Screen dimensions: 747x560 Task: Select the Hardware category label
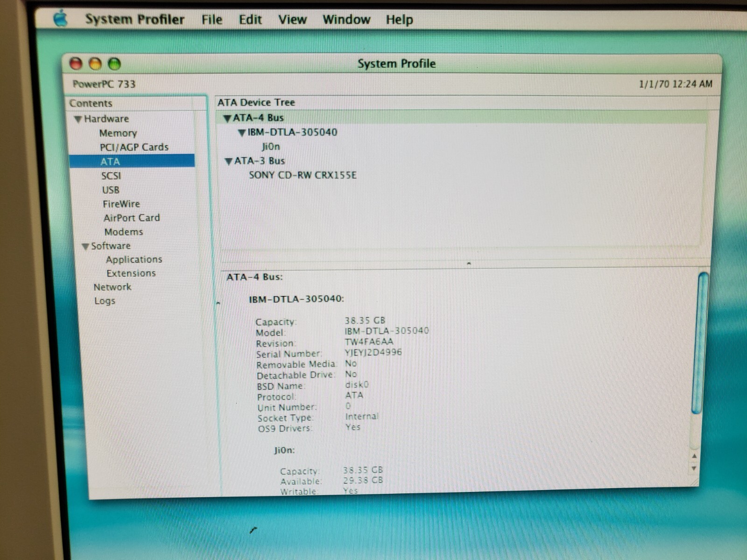click(x=106, y=119)
